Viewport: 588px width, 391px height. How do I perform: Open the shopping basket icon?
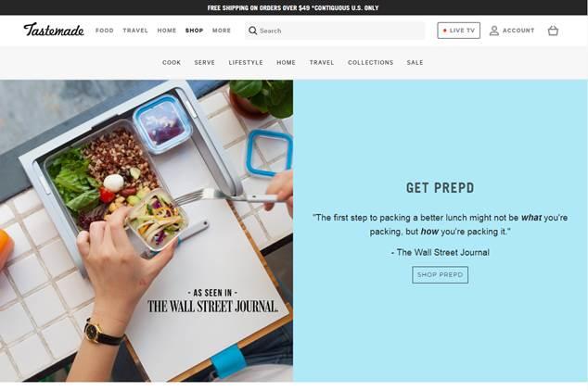(x=553, y=31)
